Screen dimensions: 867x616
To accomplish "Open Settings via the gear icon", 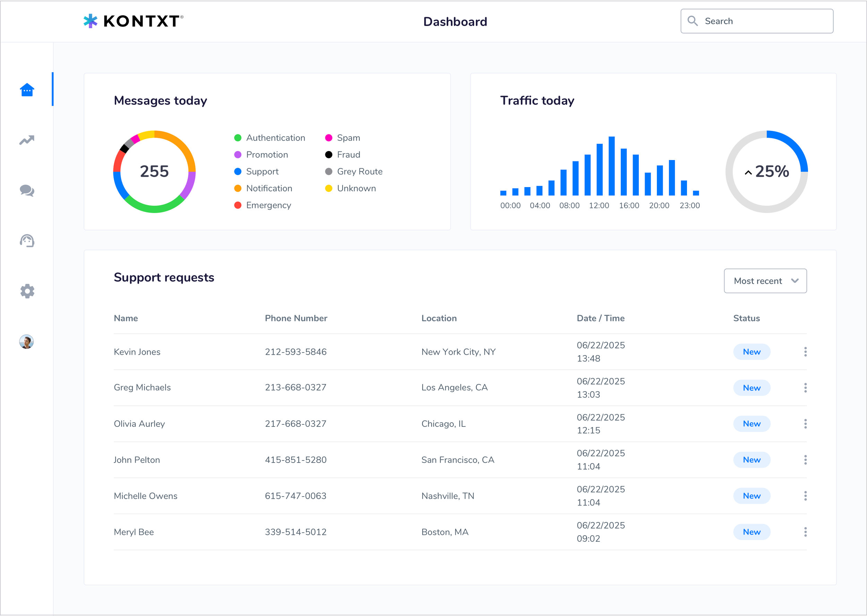I will [x=27, y=291].
